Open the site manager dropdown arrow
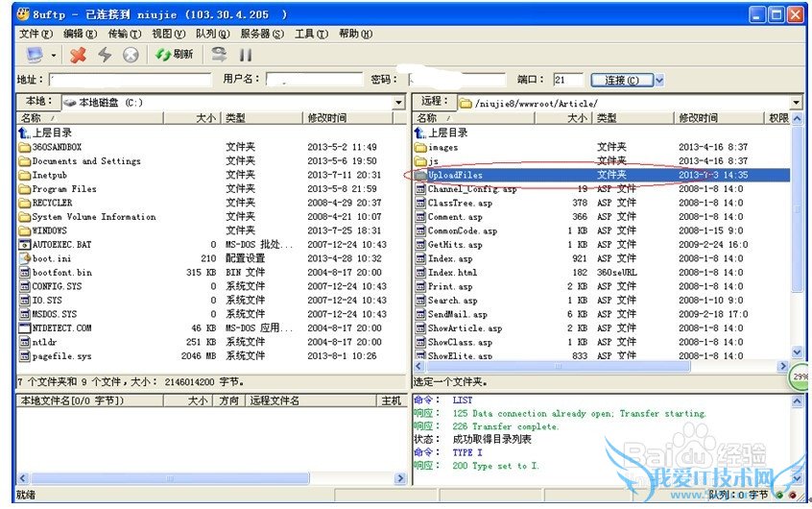 pos(54,56)
